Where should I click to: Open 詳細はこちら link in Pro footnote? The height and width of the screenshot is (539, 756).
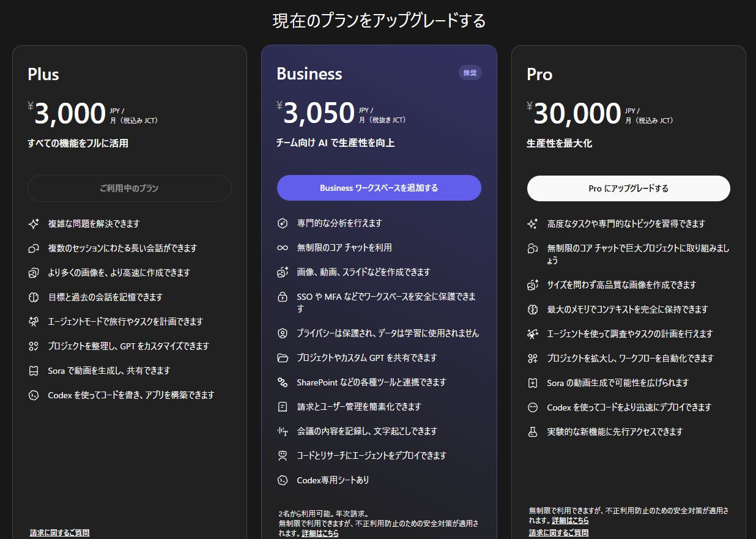click(570, 520)
